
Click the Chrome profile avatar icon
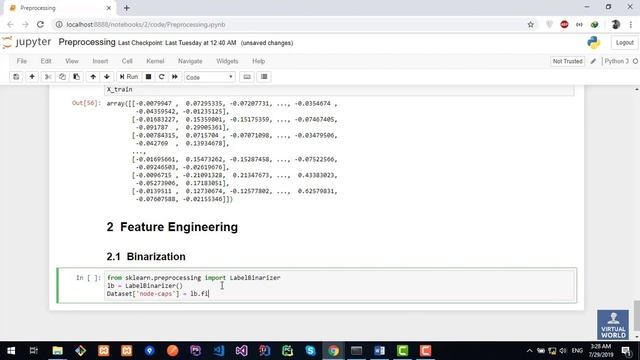click(616, 24)
